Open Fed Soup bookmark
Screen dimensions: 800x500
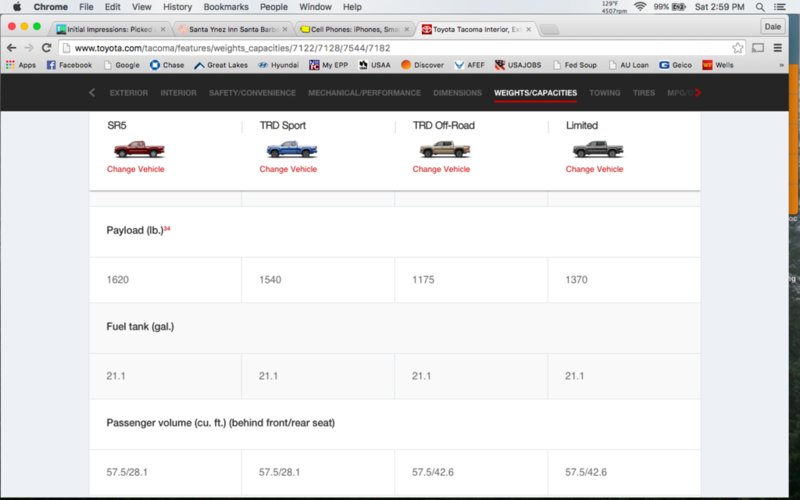coord(575,65)
